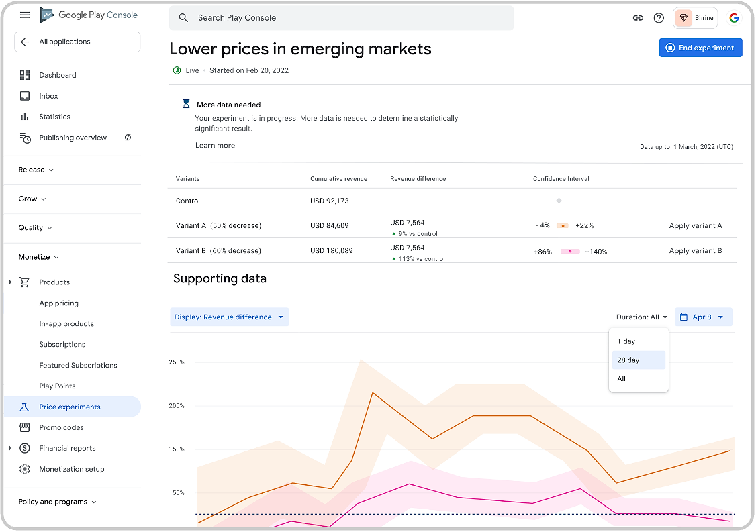Click the Products shopping cart icon

(25, 282)
